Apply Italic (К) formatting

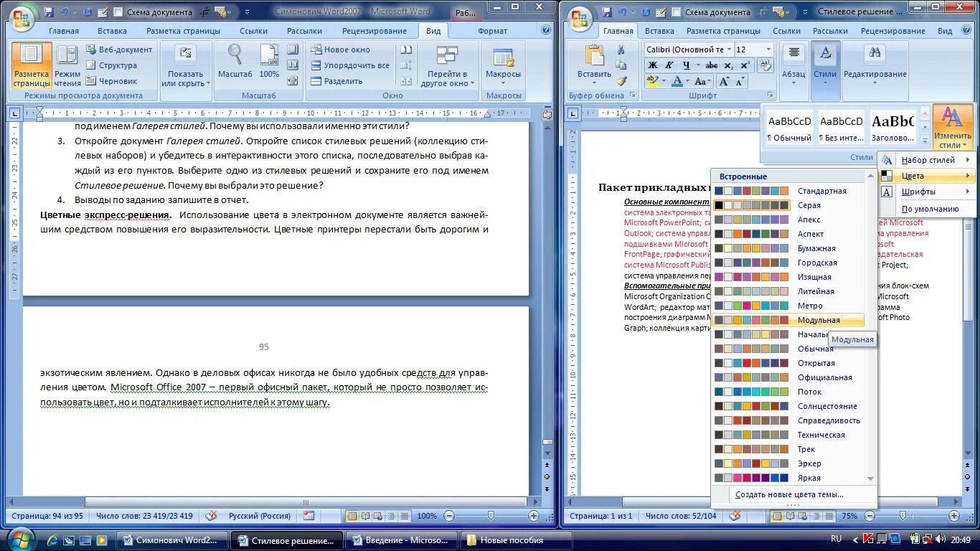point(669,65)
